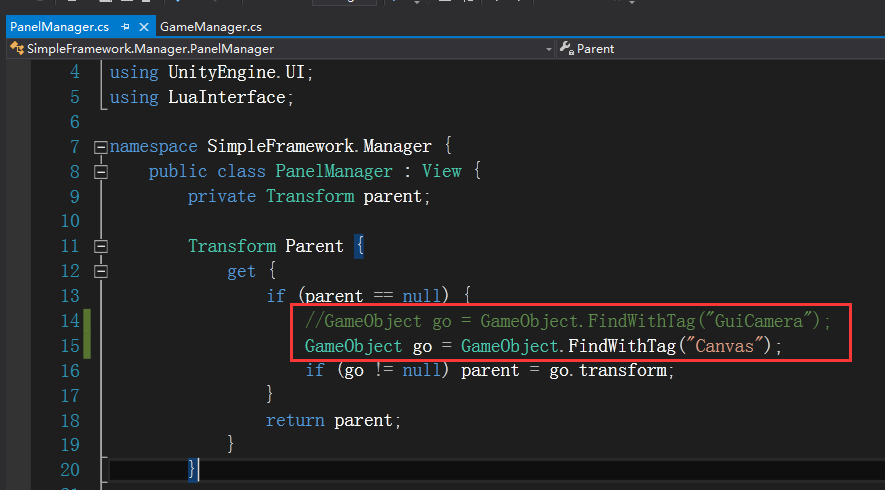Click the namespace keyword on line 7
Image resolution: width=885 pixels, height=490 pixels.
point(154,147)
